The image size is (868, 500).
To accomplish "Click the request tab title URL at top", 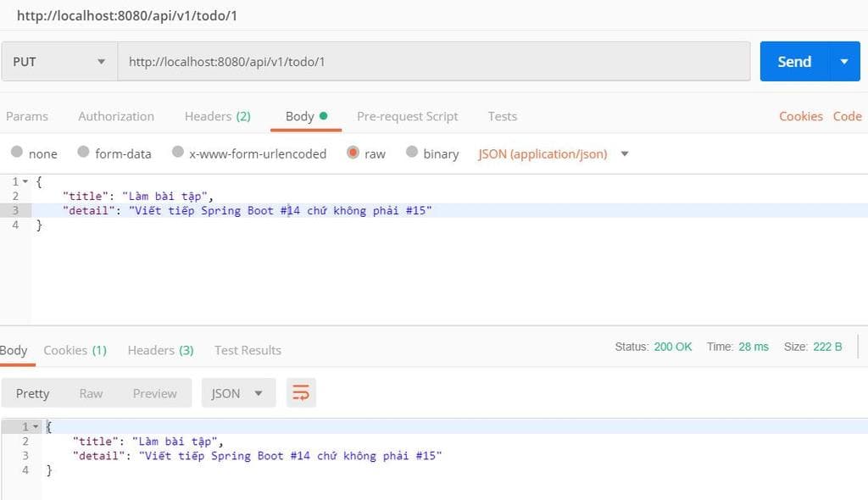I will pyautogui.click(x=127, y=15).
